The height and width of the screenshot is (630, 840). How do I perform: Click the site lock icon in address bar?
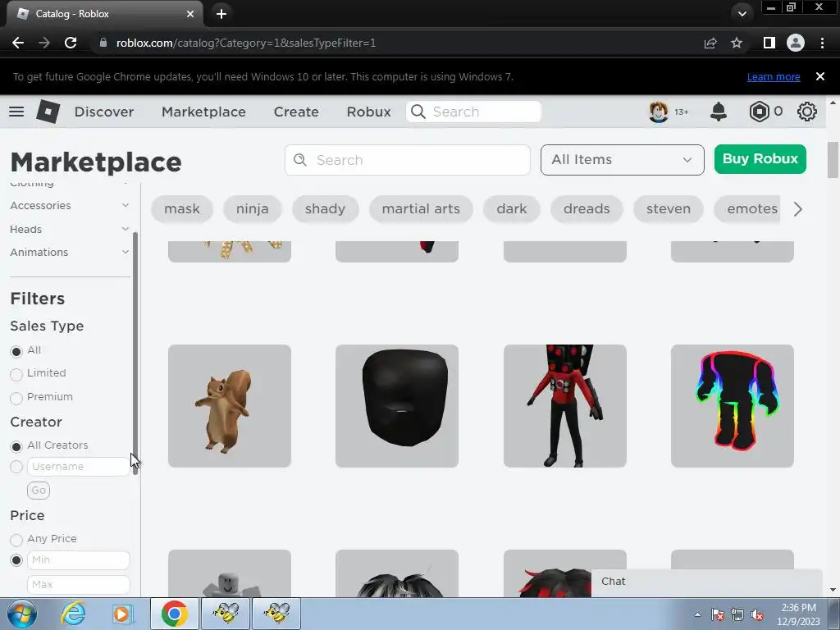(103, 43)
